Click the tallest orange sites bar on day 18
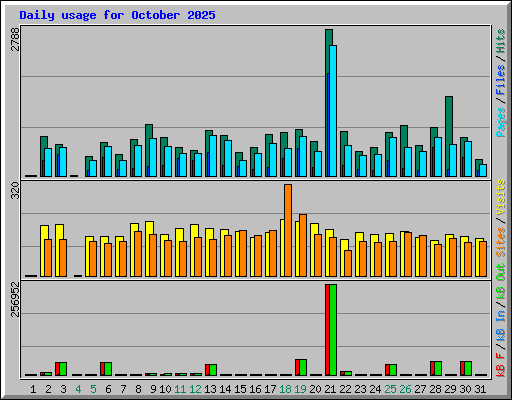Screen dimensions: 512x400 tap(288, 230)
